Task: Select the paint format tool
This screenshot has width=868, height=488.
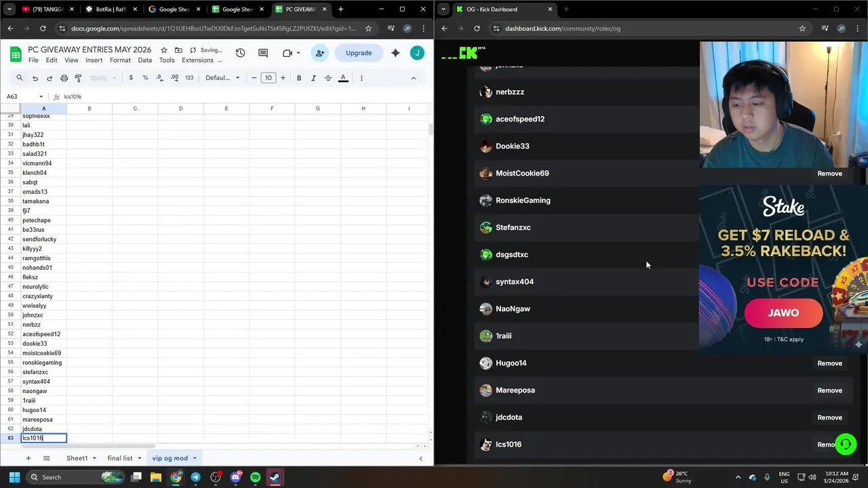Action: 78,78
